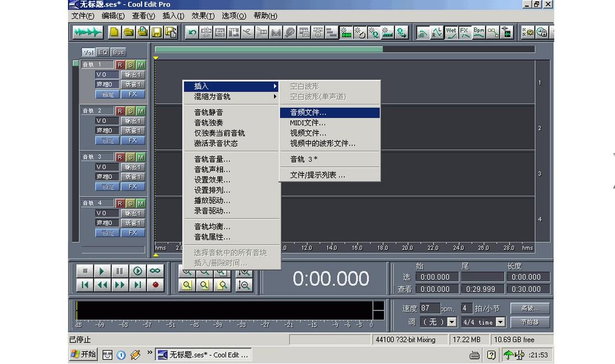Jump to the session beginning
The height and width of the screenshot is (364, 615).
click(x=85, y=285)
